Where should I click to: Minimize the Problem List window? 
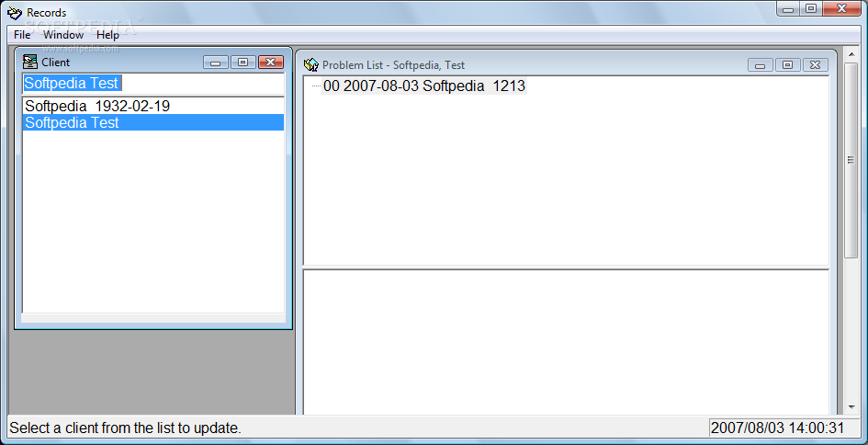[x=760, y=65]
